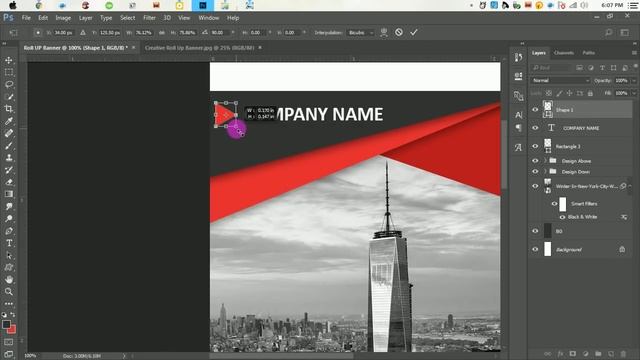Image resolution: width=640 pixels, height=360 pixels.
Task: Collapse the Winter-In-New-York smart filters list
Action: tap(630, 186)
